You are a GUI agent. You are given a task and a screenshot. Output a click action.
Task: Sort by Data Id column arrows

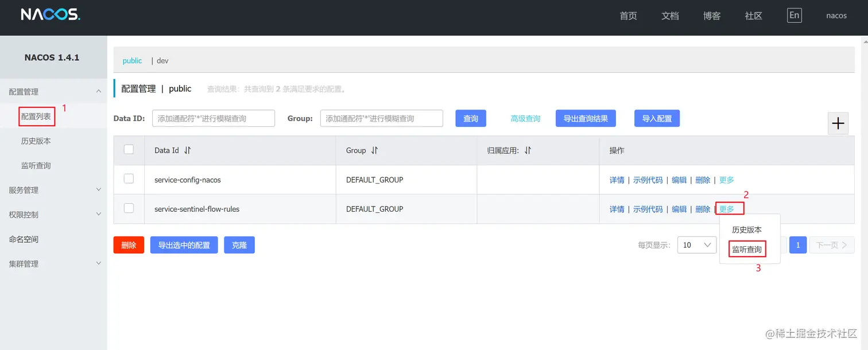pyautogui.click(x=187, y=150)
